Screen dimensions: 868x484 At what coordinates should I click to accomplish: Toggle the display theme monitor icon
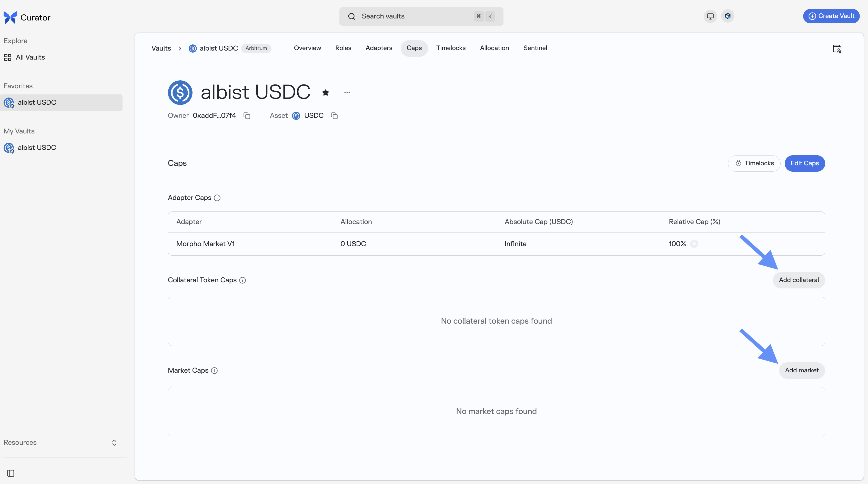710,16
